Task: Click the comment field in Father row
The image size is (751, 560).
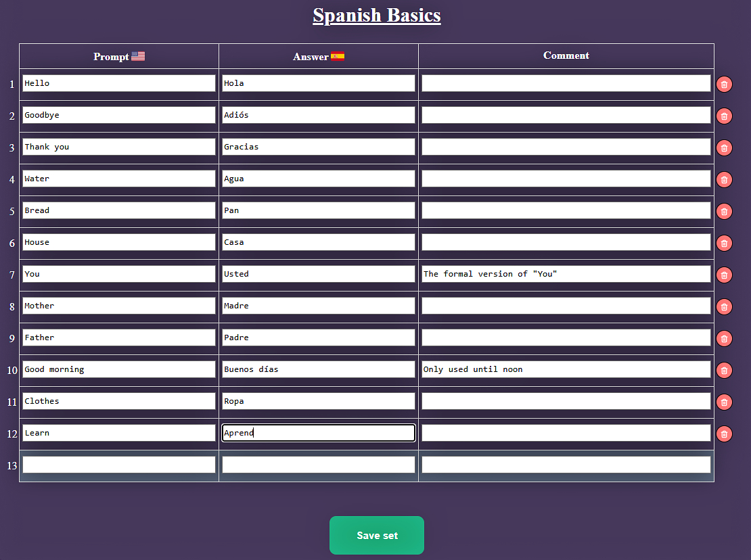Action: click(566, 337)
